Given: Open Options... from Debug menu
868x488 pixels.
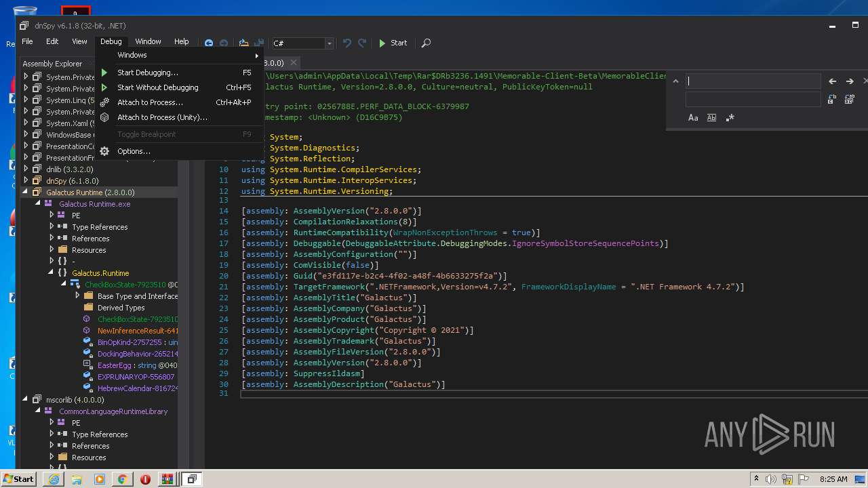Looking at the screenshot, I should [179, 151].
